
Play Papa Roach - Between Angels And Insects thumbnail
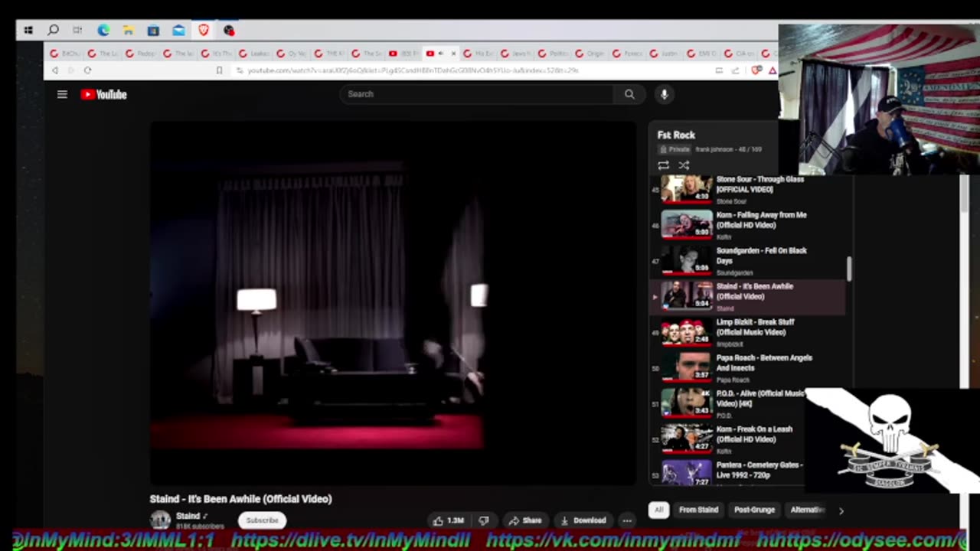point(686,367)
